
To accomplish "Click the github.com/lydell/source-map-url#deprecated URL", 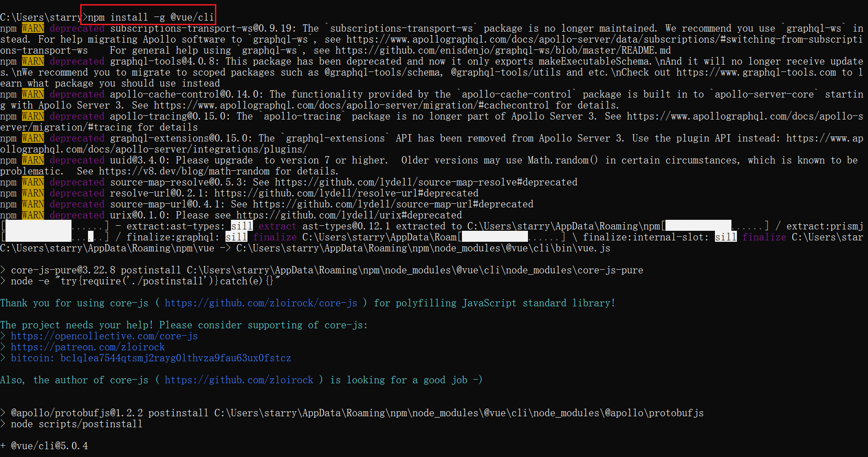I will click(393, 204).
